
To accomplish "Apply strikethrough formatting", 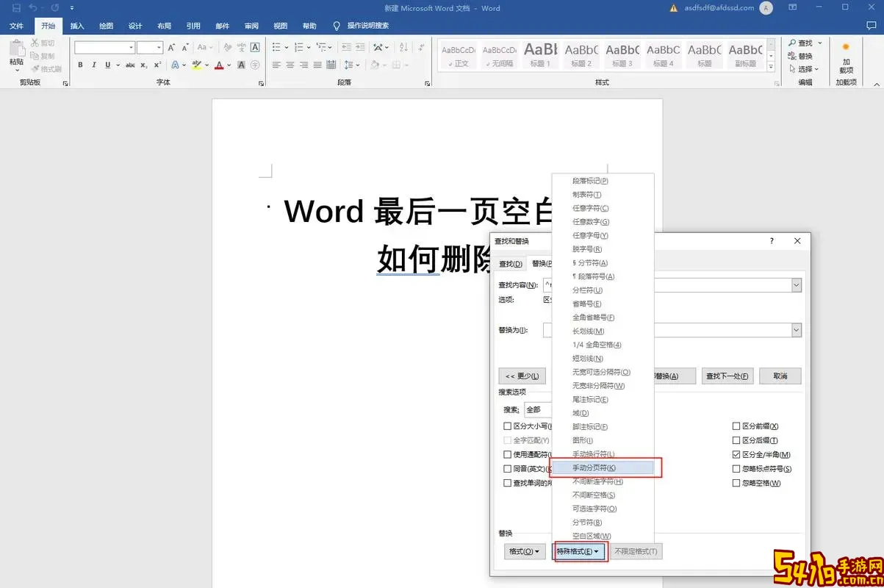I will click(x=130, y=65).
